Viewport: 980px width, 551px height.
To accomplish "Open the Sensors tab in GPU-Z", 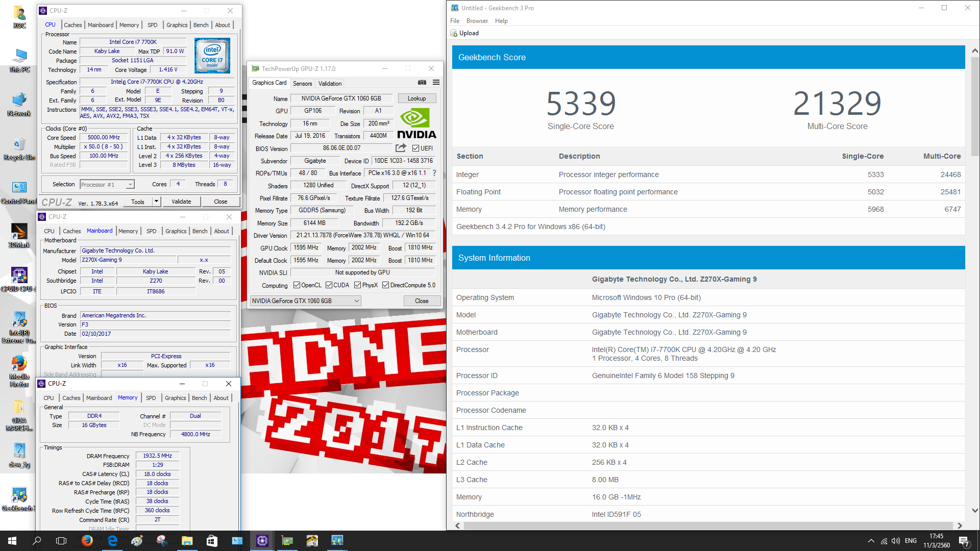I will tap(302, 84).
